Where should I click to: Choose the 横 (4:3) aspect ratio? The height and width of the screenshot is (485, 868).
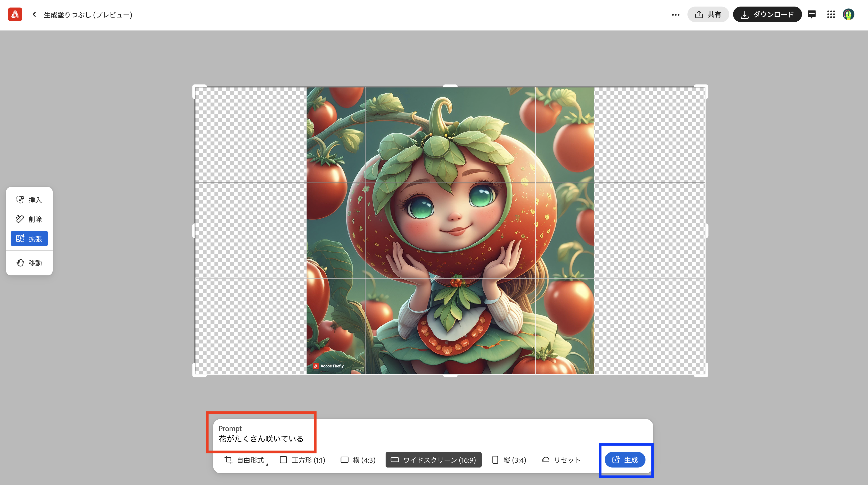click(358, 460)
